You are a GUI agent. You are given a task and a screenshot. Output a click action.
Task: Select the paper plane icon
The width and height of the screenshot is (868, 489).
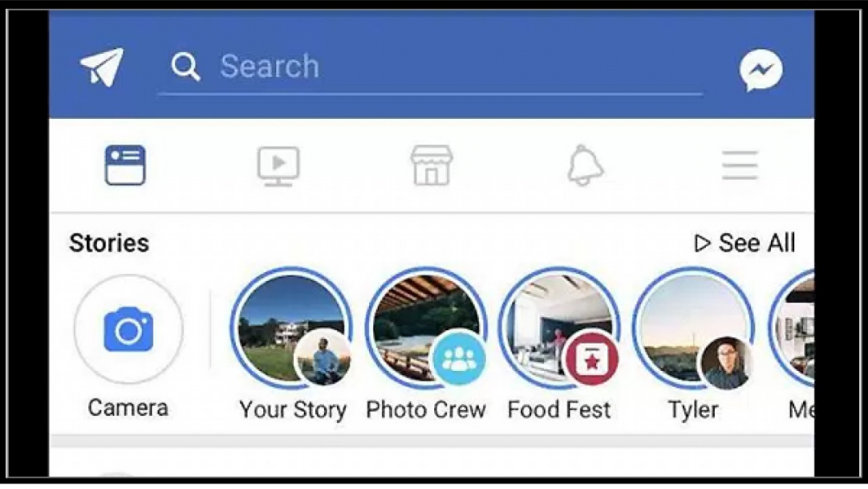[101, 65]
